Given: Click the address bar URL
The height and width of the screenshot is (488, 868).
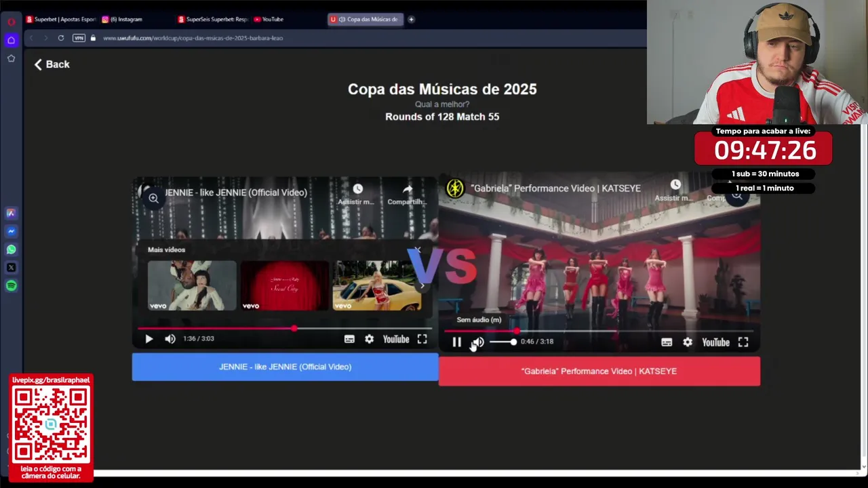Looking at the screenshot, I should [193, 38].
